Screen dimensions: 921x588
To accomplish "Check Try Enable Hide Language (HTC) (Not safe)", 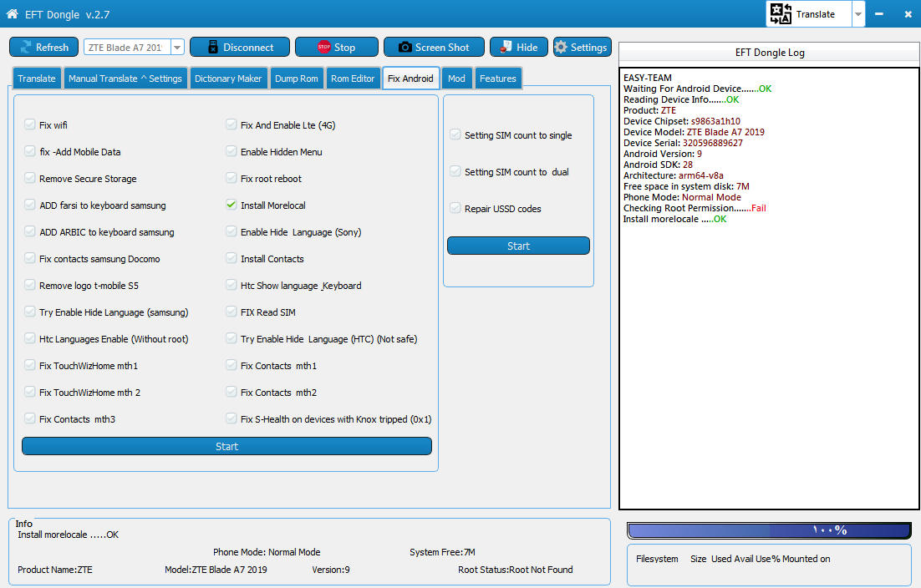I will (232, 338).
